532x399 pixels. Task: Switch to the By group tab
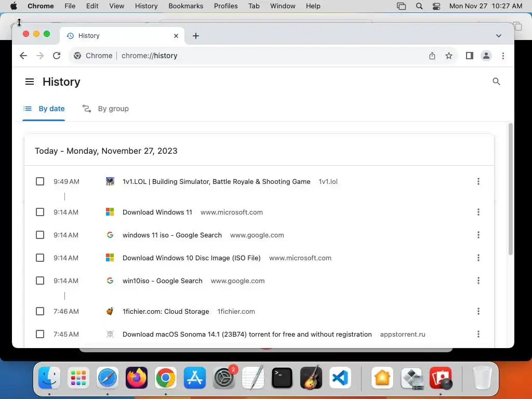pyautogui.click(x=105, y=109)
